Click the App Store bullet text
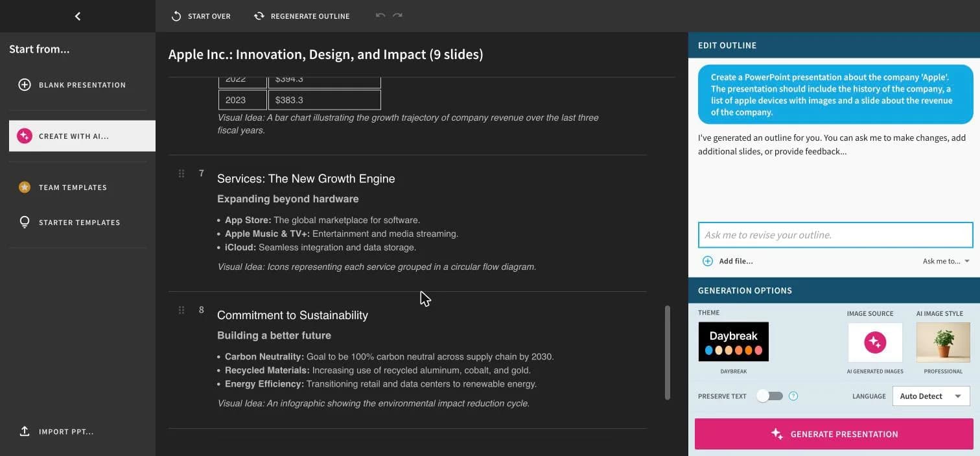This screenshot has width=980, height=456. (322, 221)
